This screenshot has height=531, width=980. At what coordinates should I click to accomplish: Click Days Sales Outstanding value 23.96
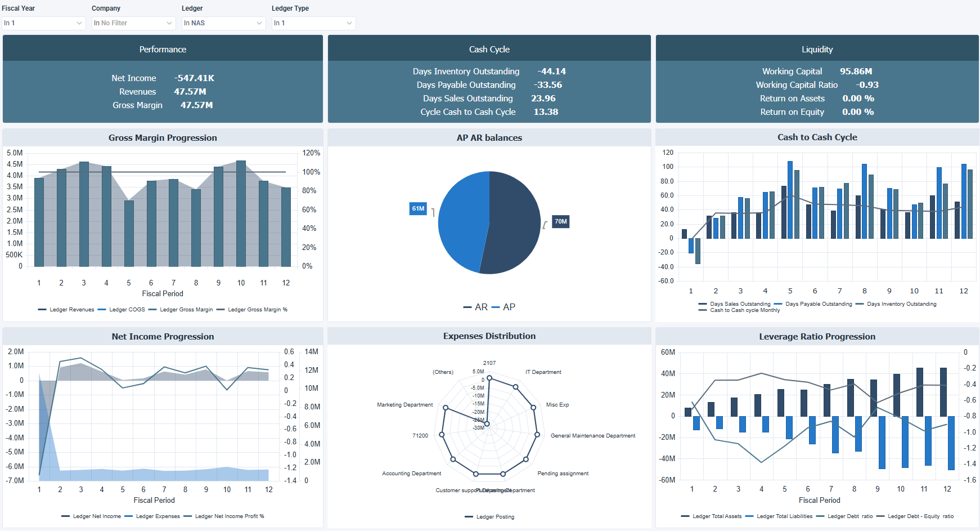pyautogui.click(x=543, y=99)
